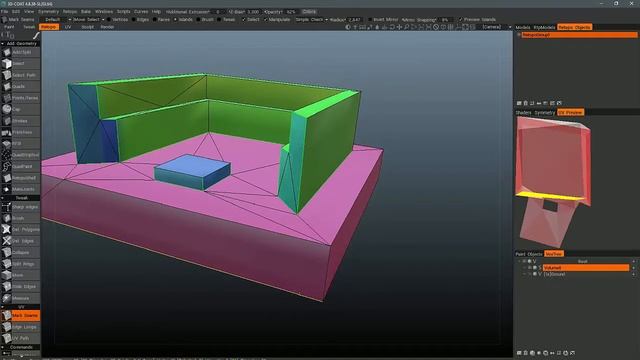Open the File menu
This screenshot has height=360, width=640.
point(4,12)
